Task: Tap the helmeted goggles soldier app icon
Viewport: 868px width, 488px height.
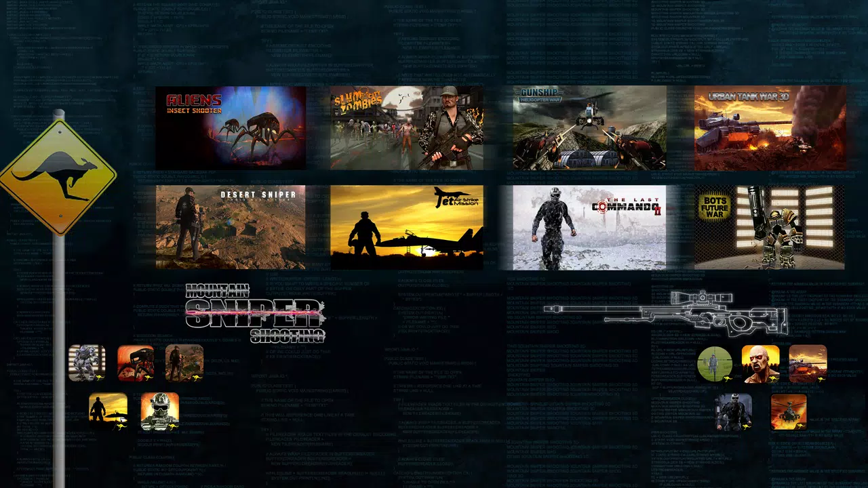Action: [x=160, y=411]
